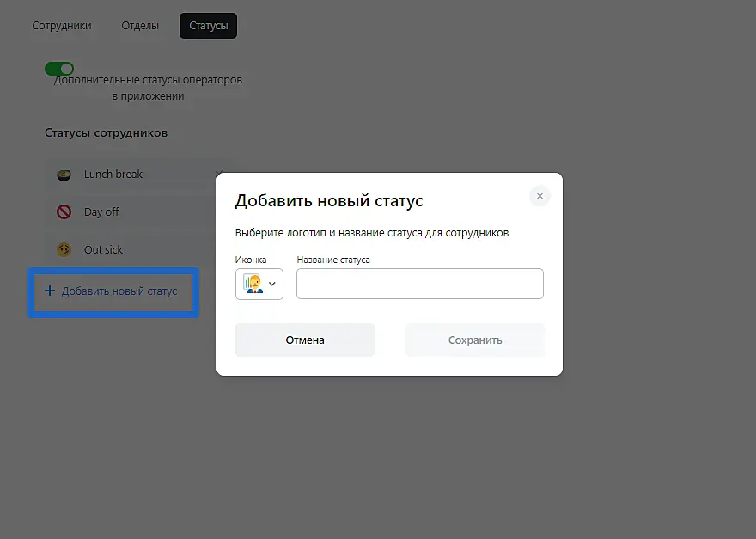The width and height of the screenshot is (756, 539).
Task: Click the Добавить новый статус link text
Action: (119, 291)
